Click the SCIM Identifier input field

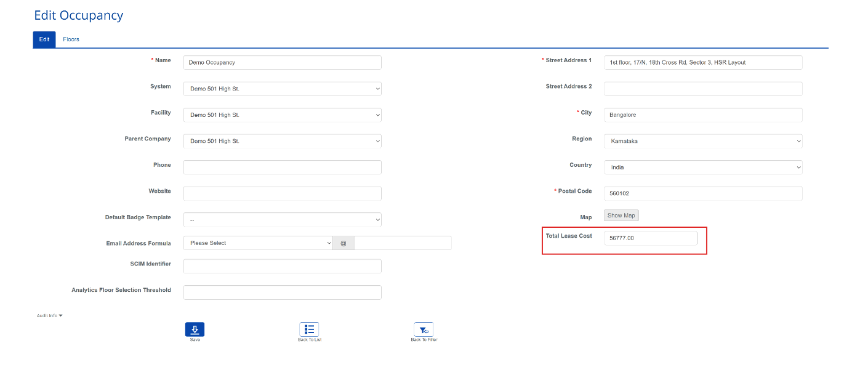[x=282, y=265]
